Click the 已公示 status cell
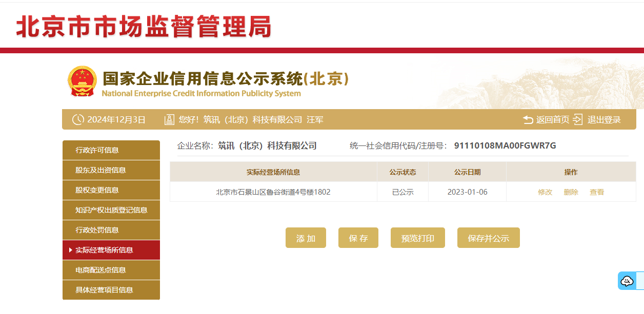This screenshot has width=644, height=314. coord(402,192)
